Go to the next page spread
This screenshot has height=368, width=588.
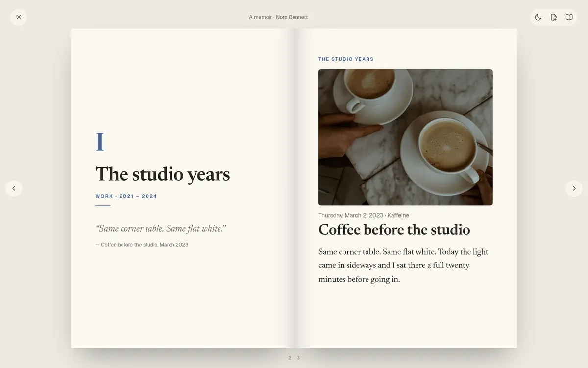tap(574, 188)
